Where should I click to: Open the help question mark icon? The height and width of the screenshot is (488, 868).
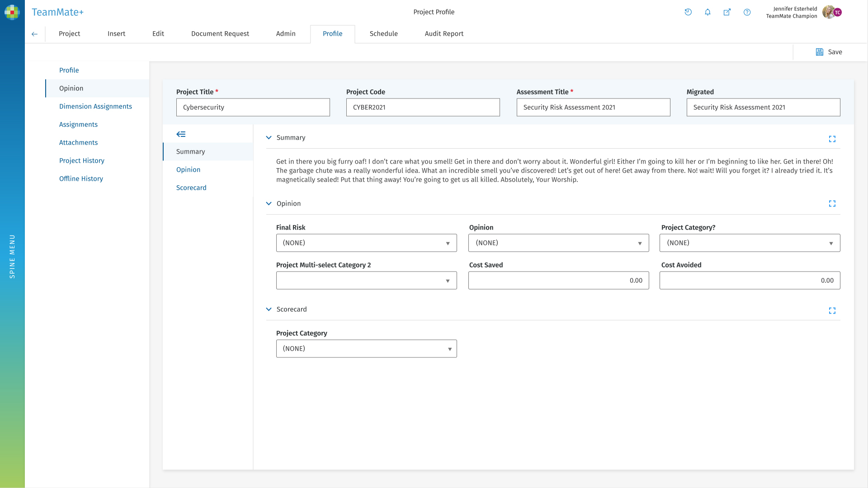tap(747, 12)
